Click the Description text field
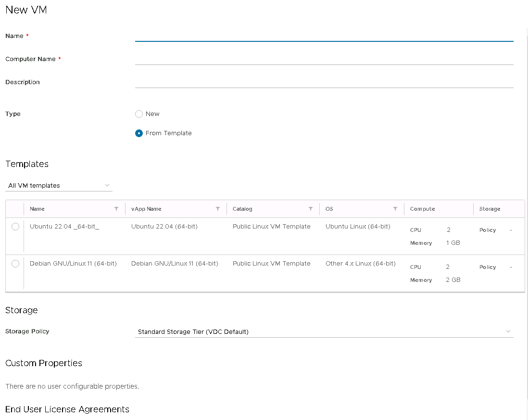528x420 pixels. point(324,82)
